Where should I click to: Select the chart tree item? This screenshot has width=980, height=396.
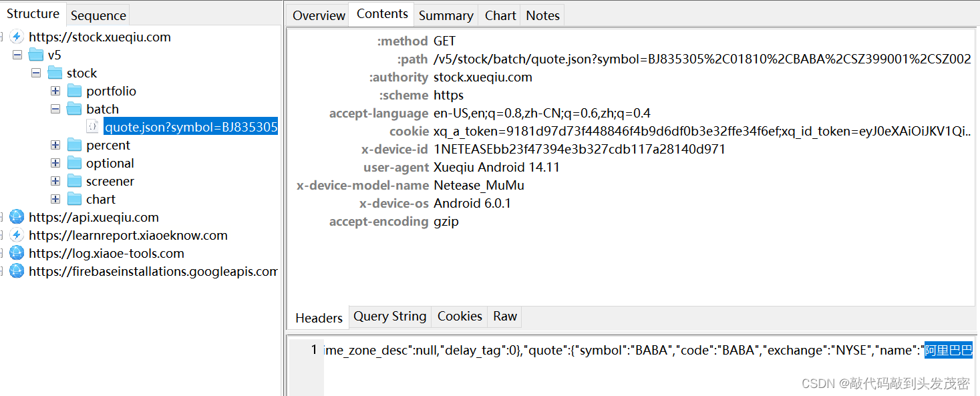point(100,199)
